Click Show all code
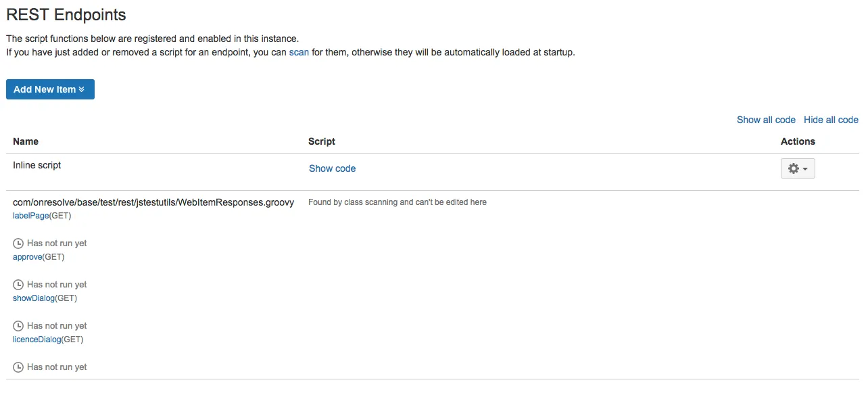The image size is (868, 395). (x=766, y=120)
